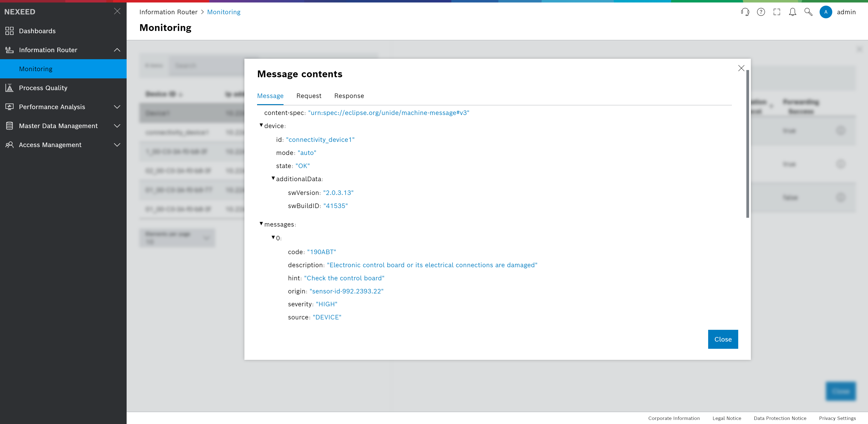Click the Process Quality icon

pyautogui.click(x=9, y=88)
